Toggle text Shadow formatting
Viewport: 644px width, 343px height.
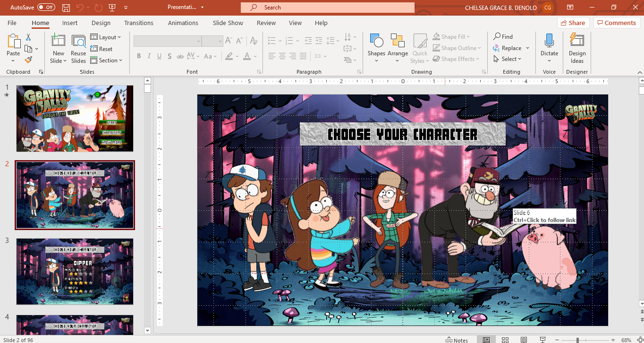(170, 56)
